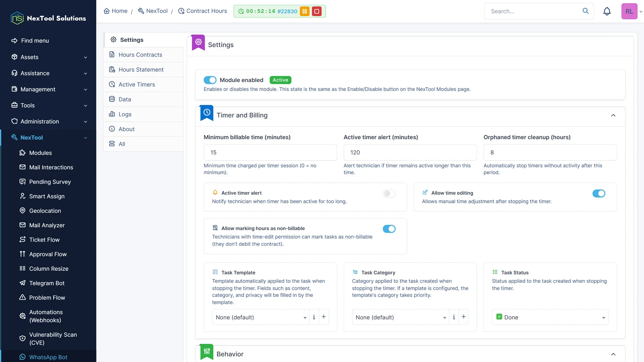Screen dimensions: 644x362
Task: Collapse the Behavior section
Action: (613, 354)
